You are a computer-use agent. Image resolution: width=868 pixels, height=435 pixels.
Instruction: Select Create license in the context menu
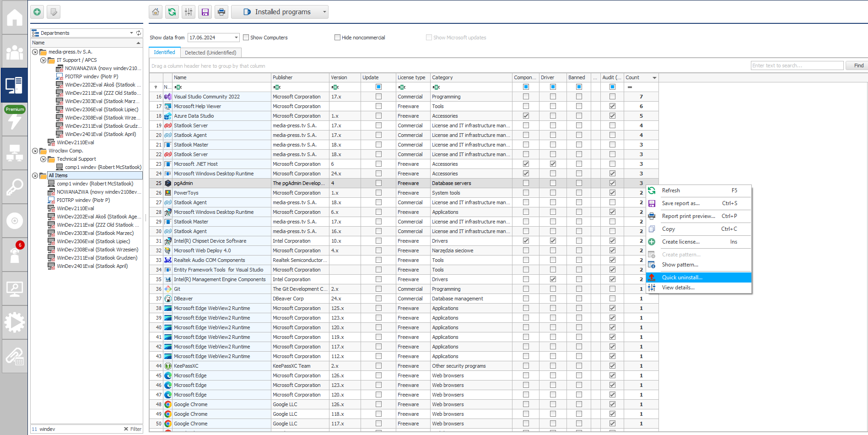(x=680, y=242)
